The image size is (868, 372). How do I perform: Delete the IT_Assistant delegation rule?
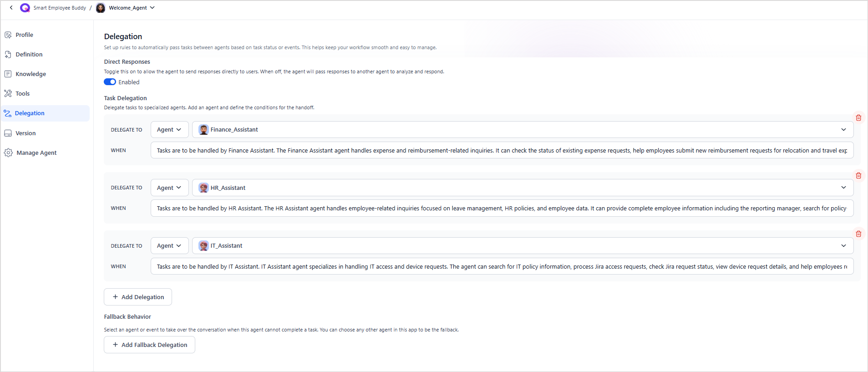[x=858, y=234]
